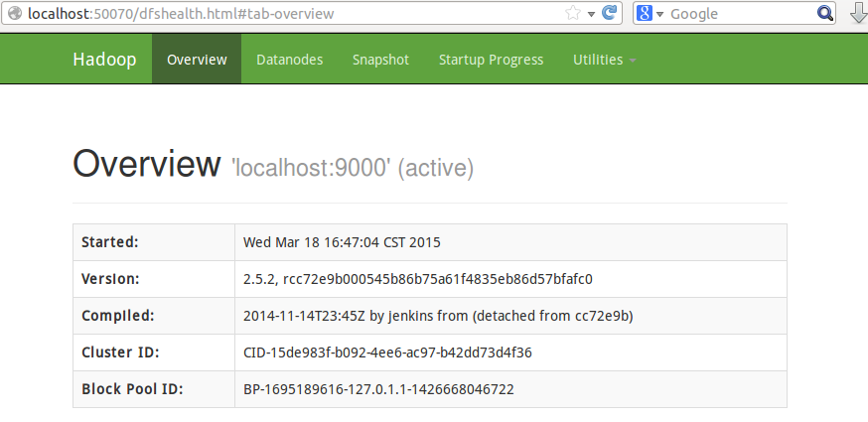
Task: Click the 'Version:' row label
Action: pos(110,279)
